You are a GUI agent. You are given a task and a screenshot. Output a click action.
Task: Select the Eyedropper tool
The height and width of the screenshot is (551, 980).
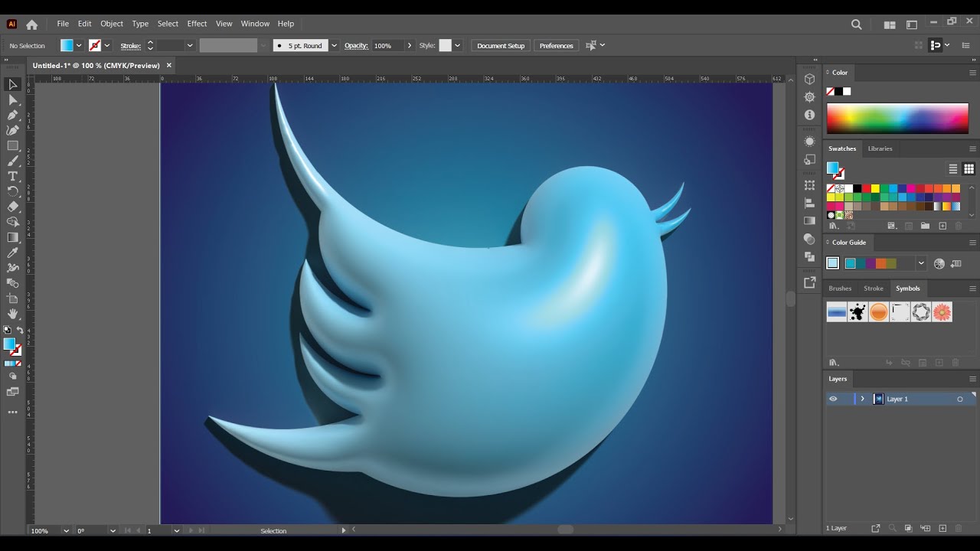click(13, 253)
